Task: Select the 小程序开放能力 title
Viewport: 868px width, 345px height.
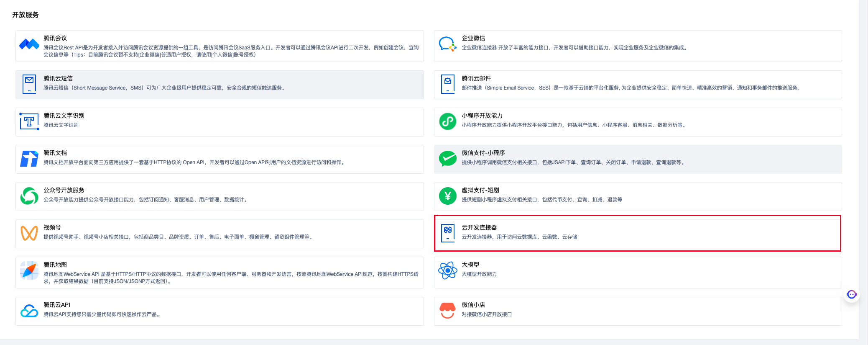Action: coord(482,116)
